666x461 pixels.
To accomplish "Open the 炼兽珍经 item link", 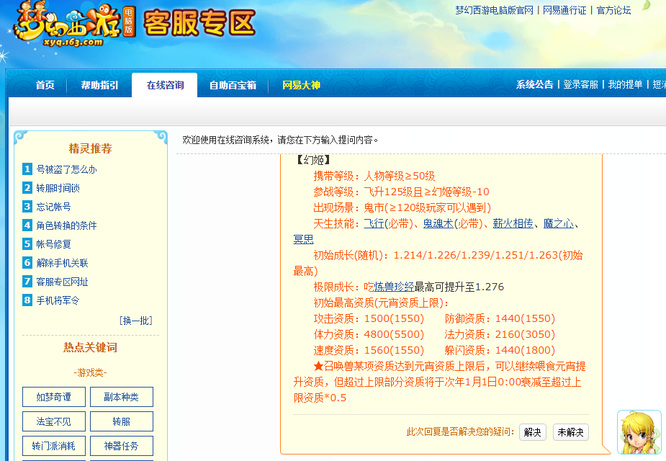I will point(394,287).
